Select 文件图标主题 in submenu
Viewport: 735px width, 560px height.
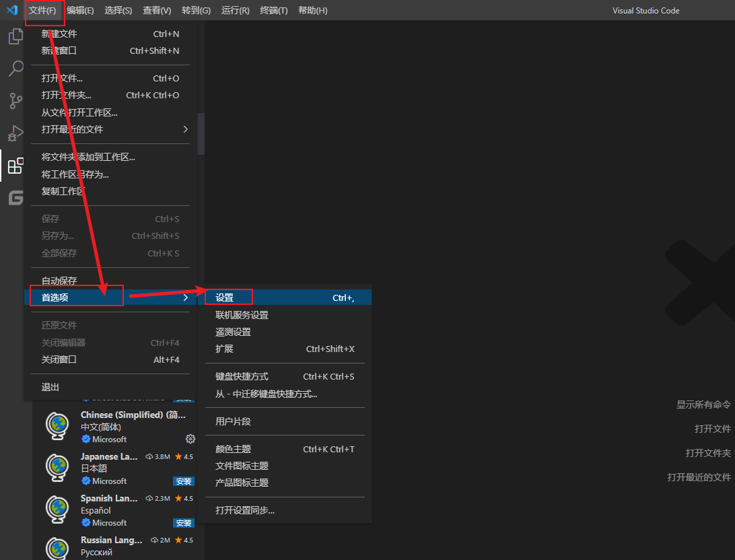coord(285,466)
